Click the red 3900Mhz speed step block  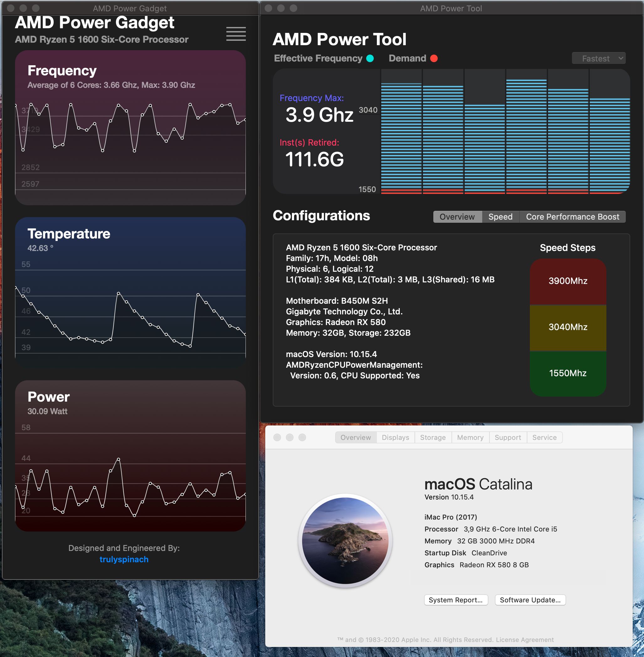coord(567,281)
